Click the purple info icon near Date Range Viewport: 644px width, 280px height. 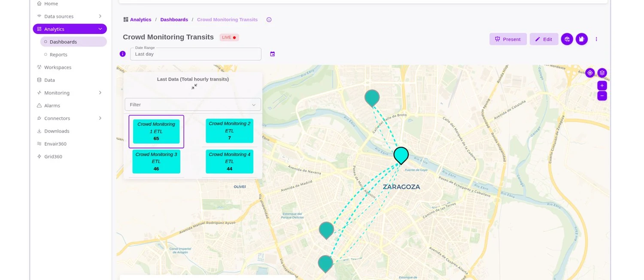[x=122, y=54]
